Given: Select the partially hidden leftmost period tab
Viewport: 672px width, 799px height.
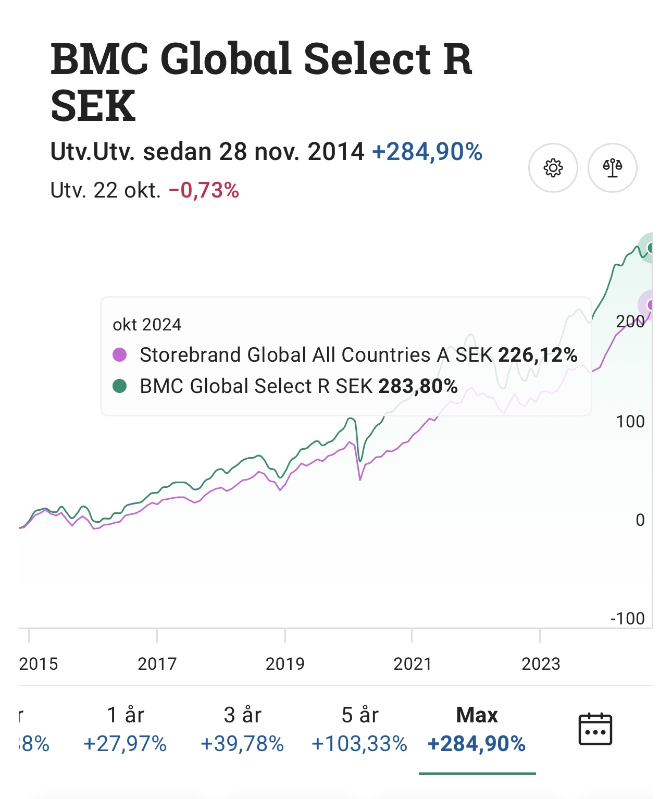Looking at the screenshot, I should coord(32,729).
